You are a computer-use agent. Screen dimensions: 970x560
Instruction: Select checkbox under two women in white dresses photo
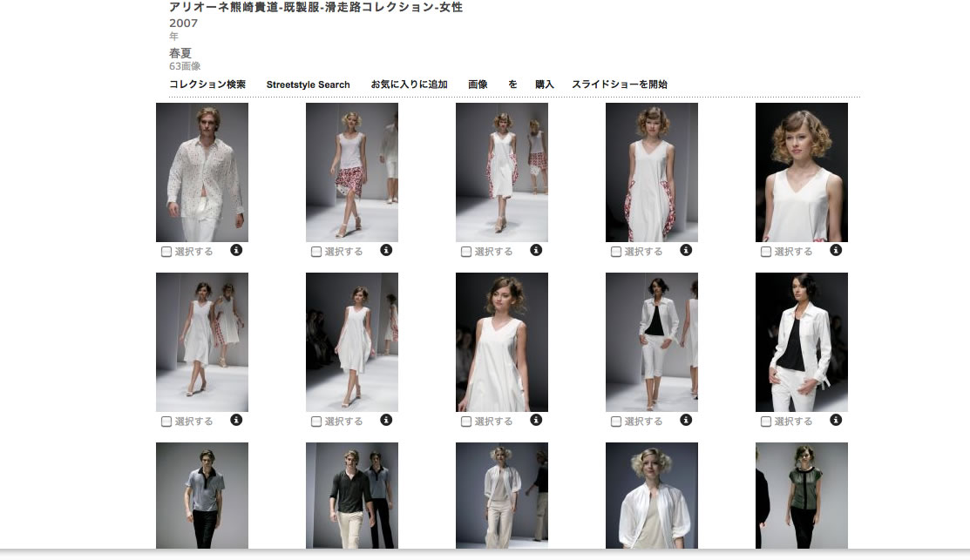166,422
